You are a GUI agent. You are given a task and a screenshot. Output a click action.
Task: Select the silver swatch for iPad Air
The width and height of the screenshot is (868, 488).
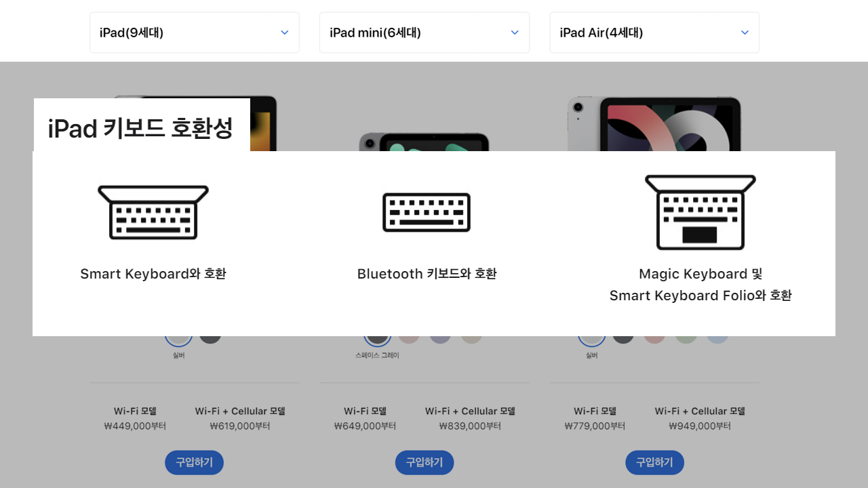pyautogui.click(x=591, y=340)
